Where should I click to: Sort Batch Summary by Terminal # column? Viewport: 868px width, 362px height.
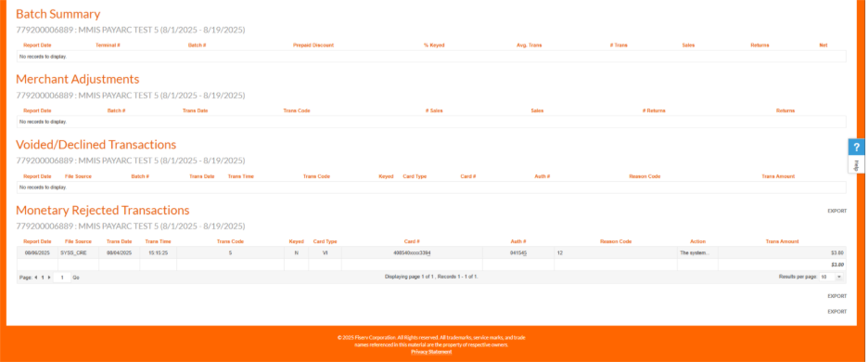point(108,45)
